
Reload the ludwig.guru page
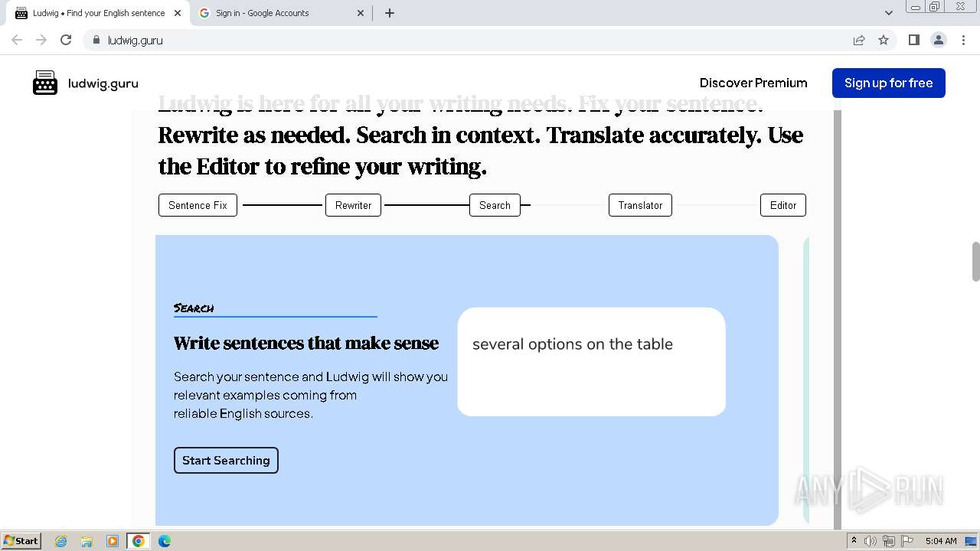tap(66, 40)
